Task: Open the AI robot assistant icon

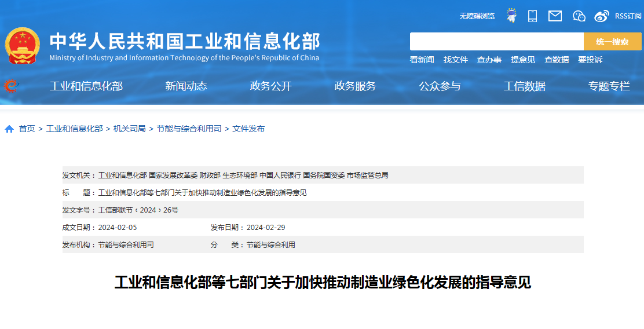Action: (x=511, y=16)
